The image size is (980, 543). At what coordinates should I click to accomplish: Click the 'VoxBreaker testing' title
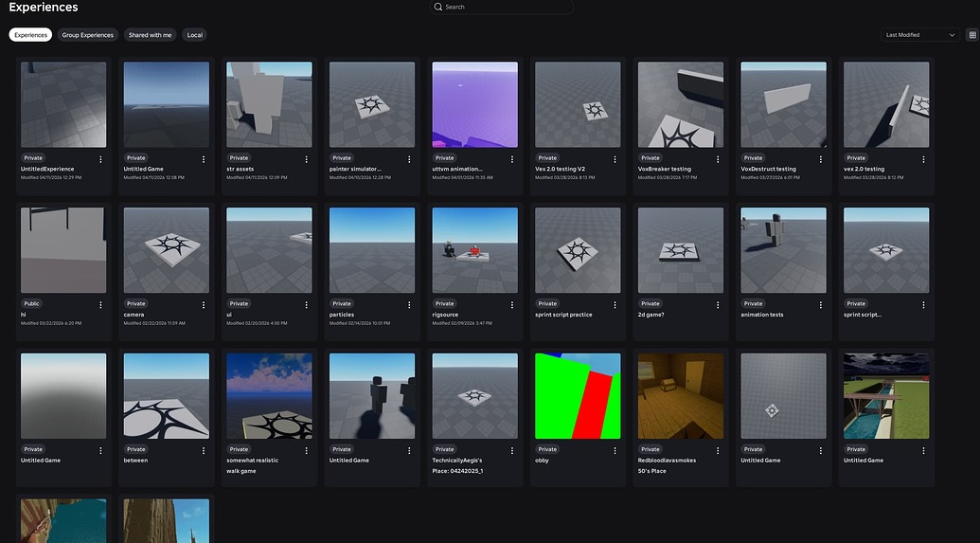[x=665, y=169]
